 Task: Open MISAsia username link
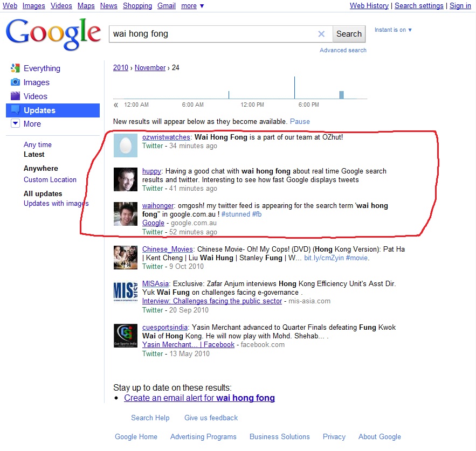click(155, 284)
